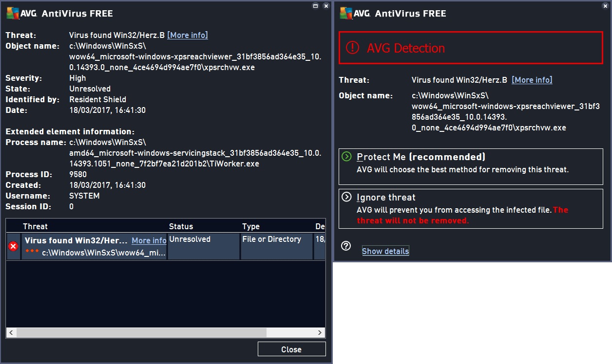This screenshot has height=364, width=612.
Task: Click the Type column header
Action: click(251, 226)
